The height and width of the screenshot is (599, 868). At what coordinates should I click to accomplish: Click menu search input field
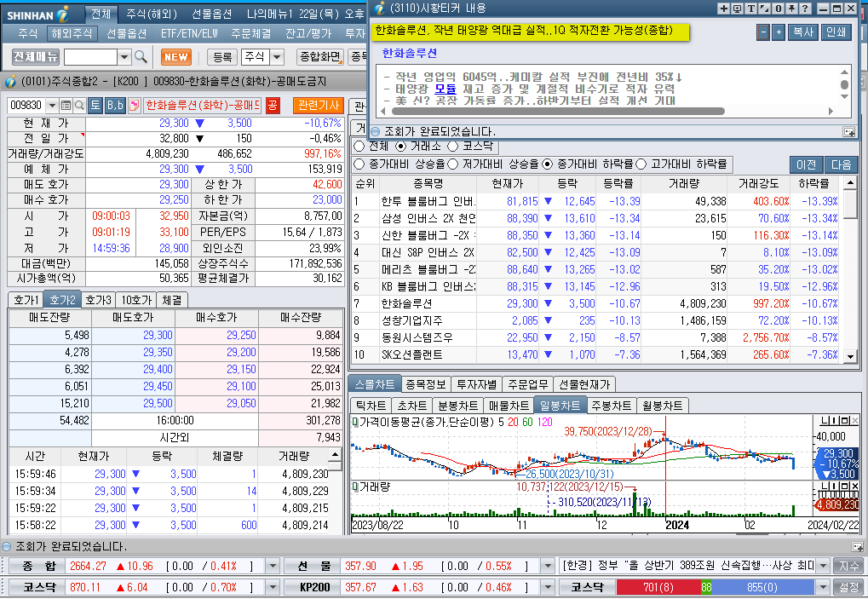tap(91, 56)
